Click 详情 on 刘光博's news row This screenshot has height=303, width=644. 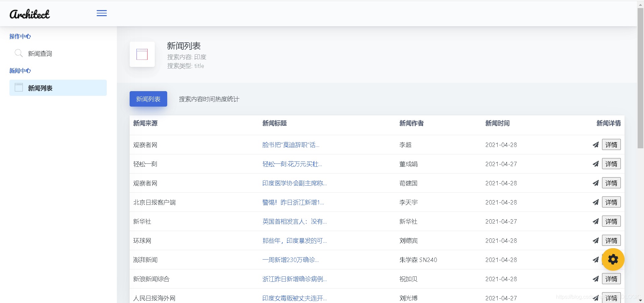click(x=611, y=298)
